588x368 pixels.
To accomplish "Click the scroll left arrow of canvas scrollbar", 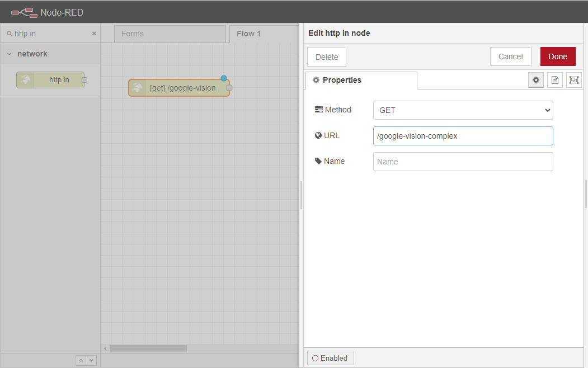I will click(105, 349).
